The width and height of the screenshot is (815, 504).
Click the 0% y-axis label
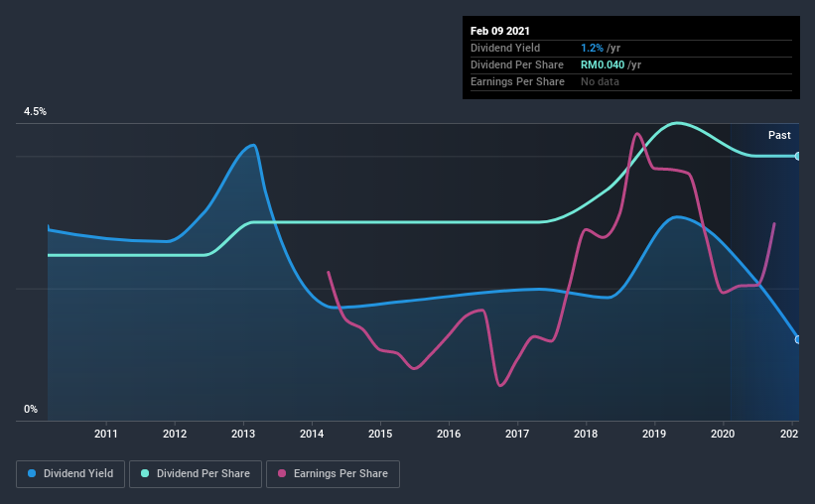[31, 410]
